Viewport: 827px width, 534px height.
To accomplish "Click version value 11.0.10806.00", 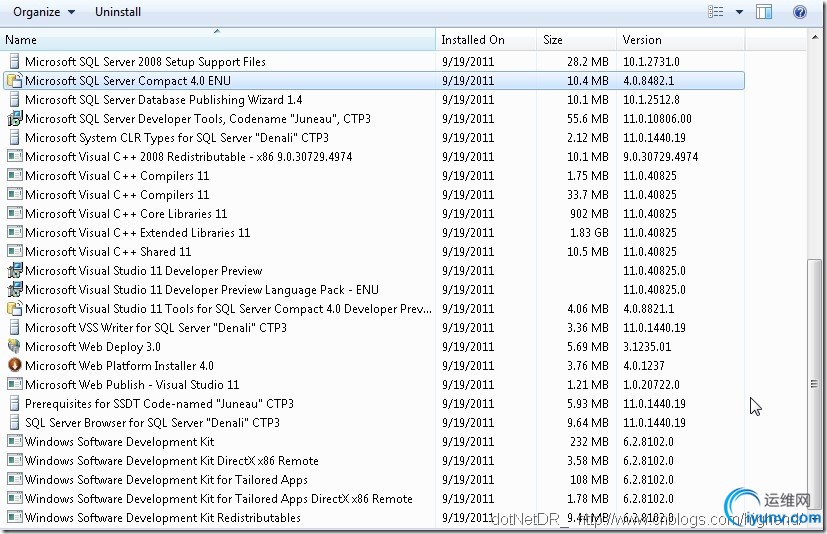I will [657, 119].
